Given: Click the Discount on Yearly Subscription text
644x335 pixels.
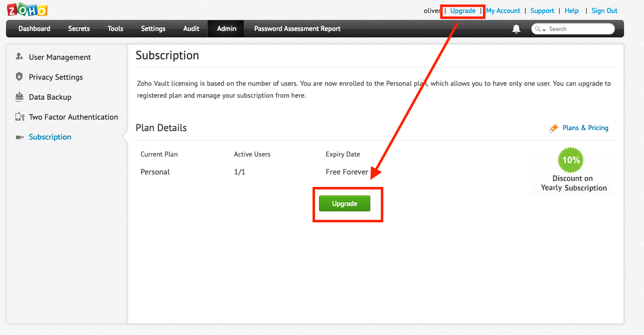Looking at the screenshot, I should [574, 183].
